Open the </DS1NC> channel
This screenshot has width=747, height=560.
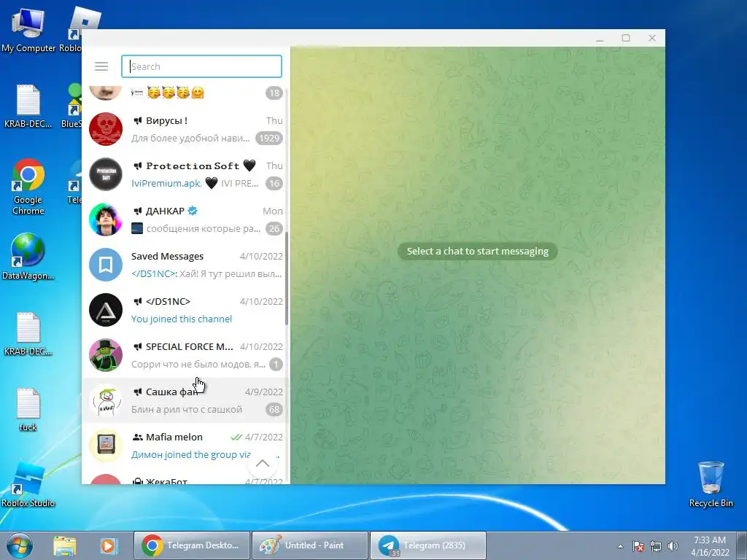pos(186,310)
